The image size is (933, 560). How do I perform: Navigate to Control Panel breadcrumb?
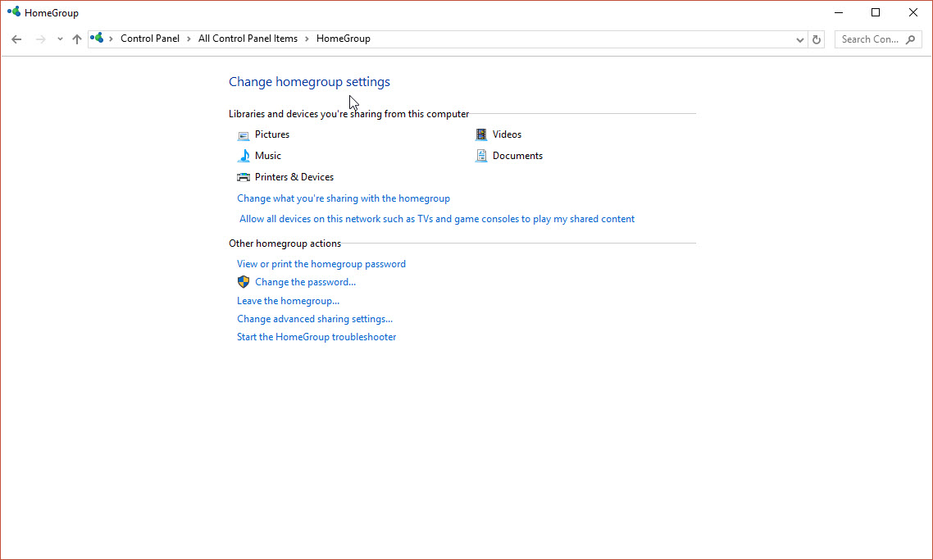pos(150,39)
